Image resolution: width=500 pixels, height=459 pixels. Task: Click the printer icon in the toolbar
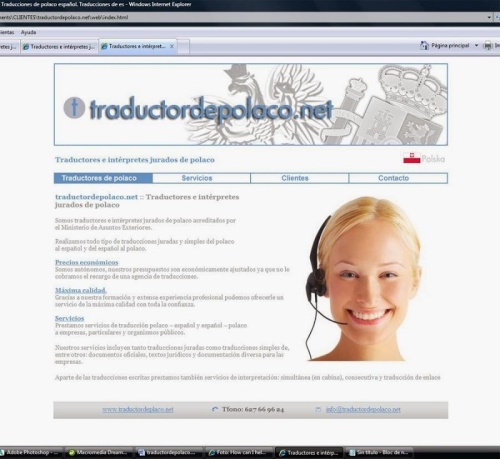coord(488,45)
